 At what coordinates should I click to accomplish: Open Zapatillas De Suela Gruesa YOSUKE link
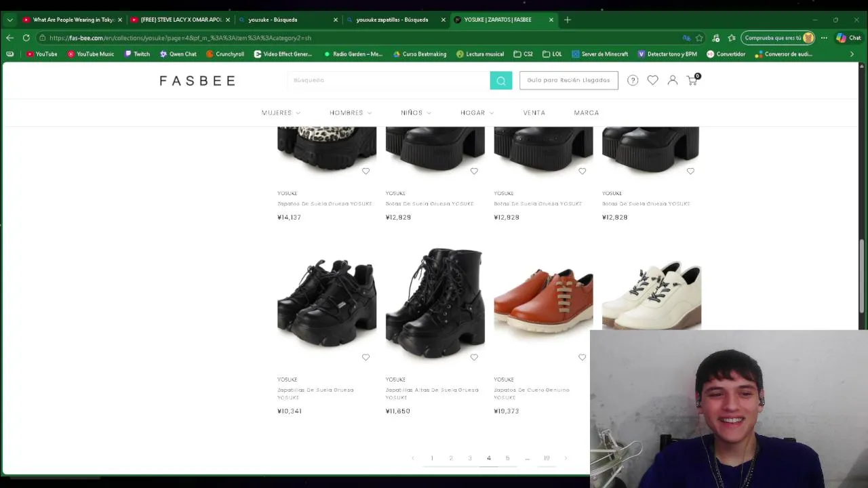click(x=315, y=394)
